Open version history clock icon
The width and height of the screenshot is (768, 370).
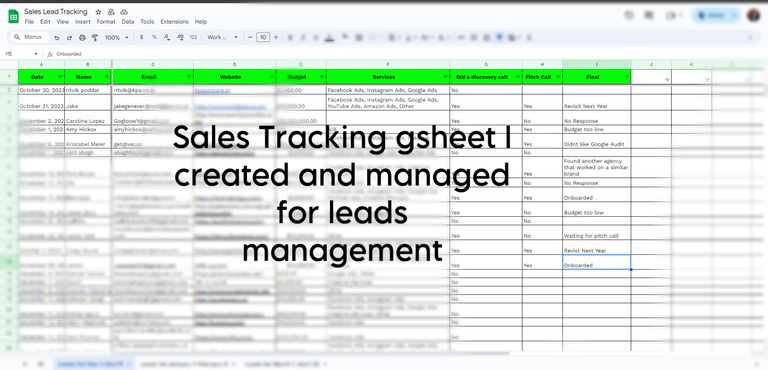click(629, 16)
